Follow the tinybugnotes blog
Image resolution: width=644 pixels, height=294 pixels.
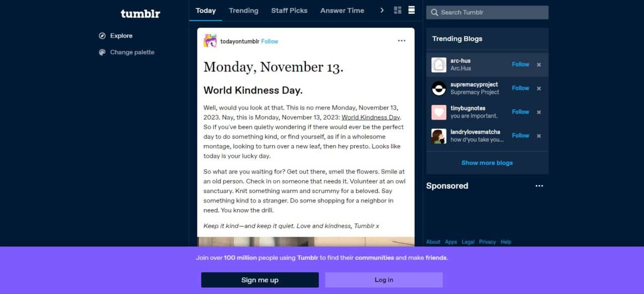[520, 112]
